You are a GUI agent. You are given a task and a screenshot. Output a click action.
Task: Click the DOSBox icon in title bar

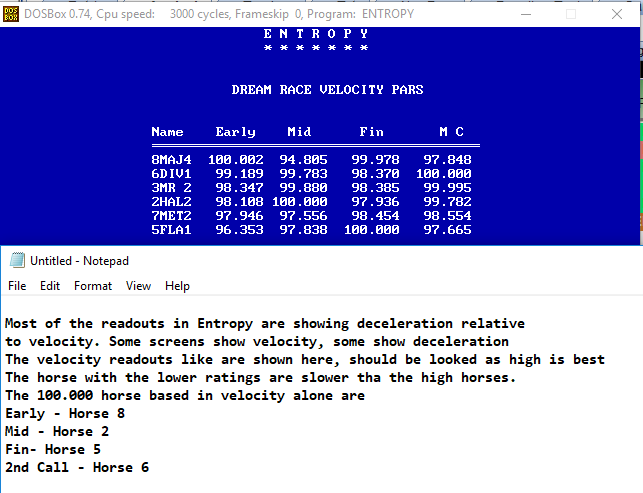11,14
